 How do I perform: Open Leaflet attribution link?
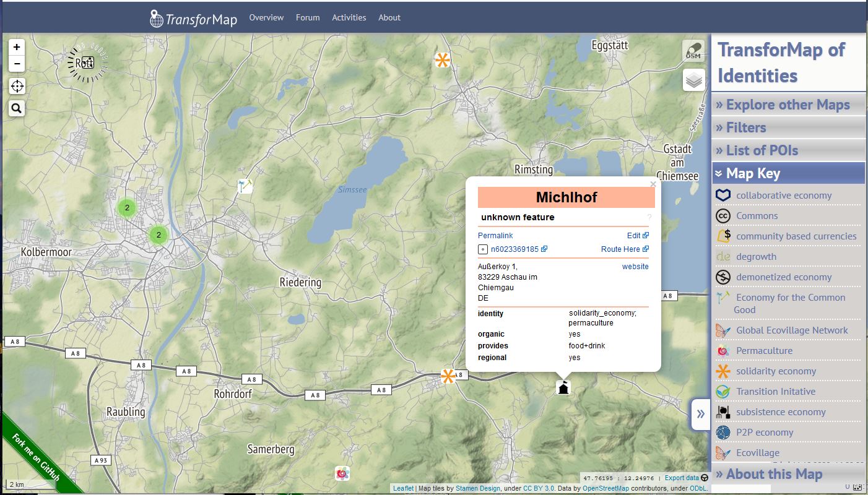[x=403, y=488]
